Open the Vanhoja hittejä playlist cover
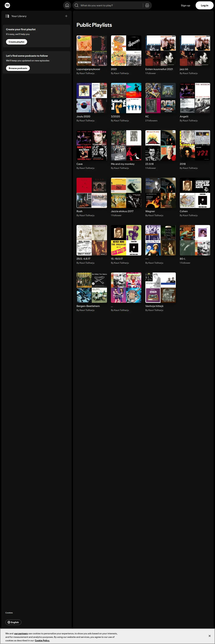The height and width of the screenshot is (644, 215). pos(160,288)
